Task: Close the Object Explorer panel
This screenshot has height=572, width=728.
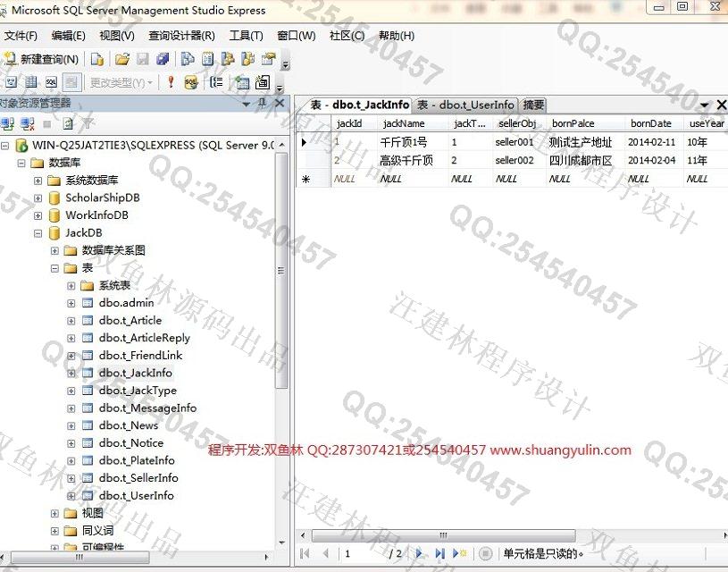Action: (x=280, y=103)
